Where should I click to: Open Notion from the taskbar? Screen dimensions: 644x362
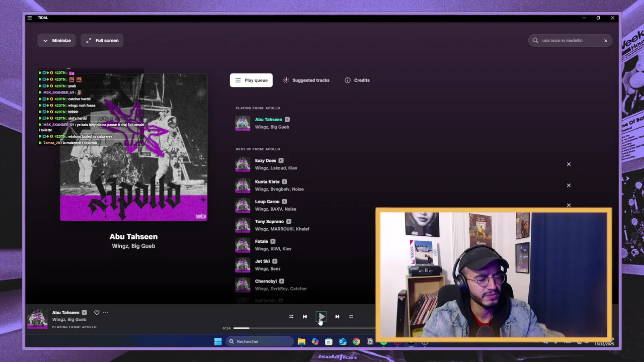pos(370,342)
